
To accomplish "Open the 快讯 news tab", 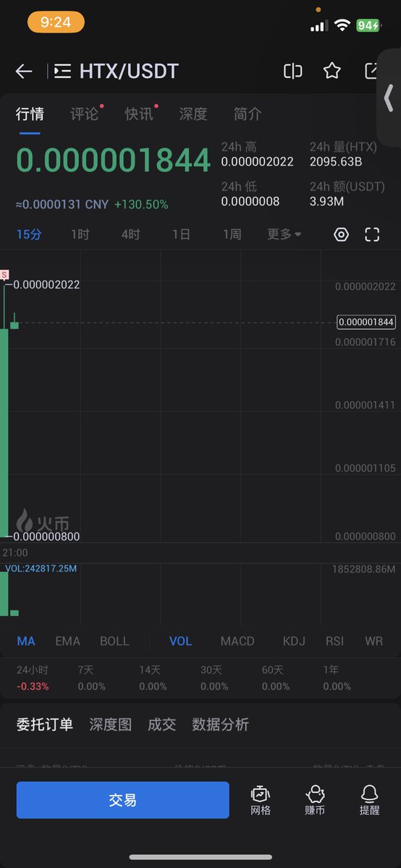I will pos(138,114).
